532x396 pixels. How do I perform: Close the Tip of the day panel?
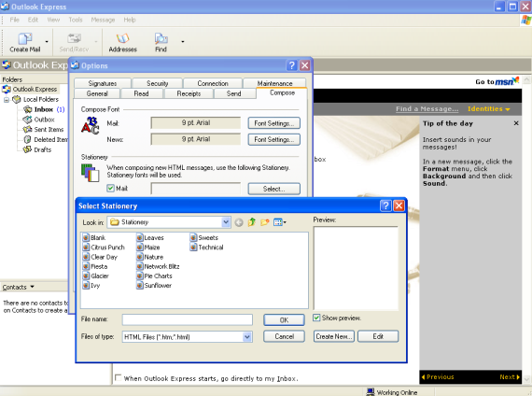(516, 123)
